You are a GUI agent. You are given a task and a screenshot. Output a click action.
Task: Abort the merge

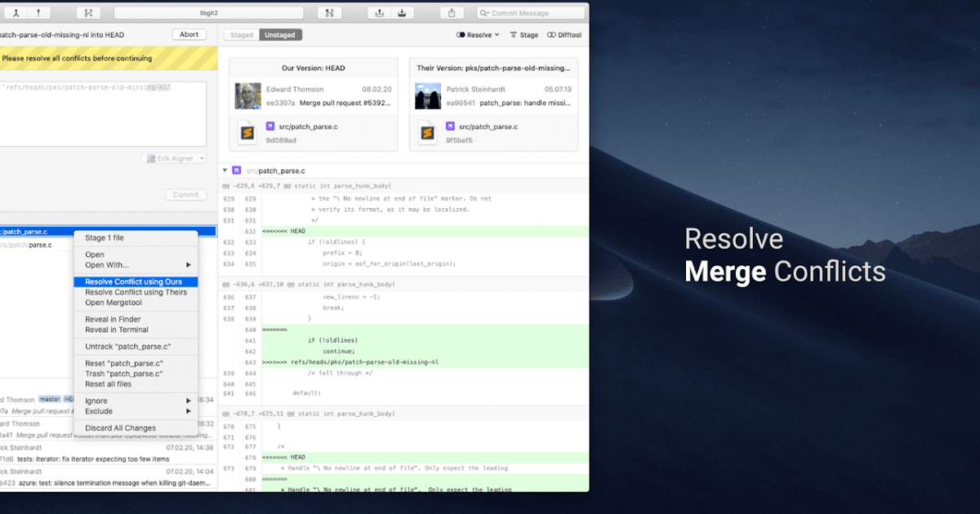tap(189, 34)
